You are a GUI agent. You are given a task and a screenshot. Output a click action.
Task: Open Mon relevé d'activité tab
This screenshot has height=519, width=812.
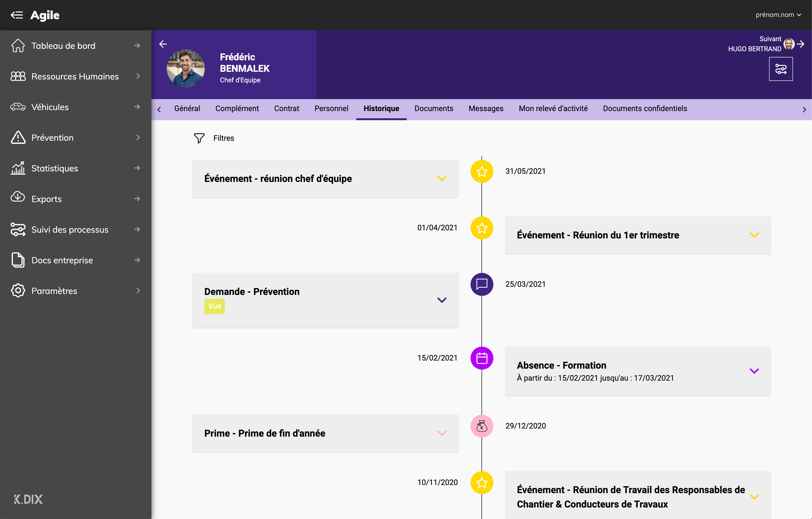553,109
